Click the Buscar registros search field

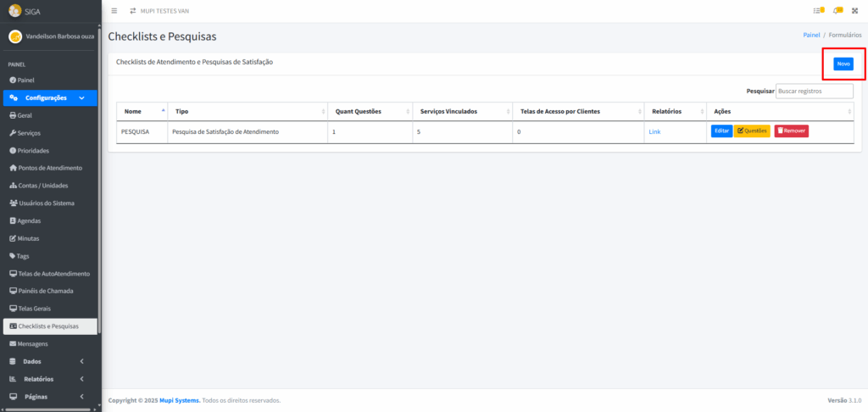pyautogui.click(x=802, y=91)
